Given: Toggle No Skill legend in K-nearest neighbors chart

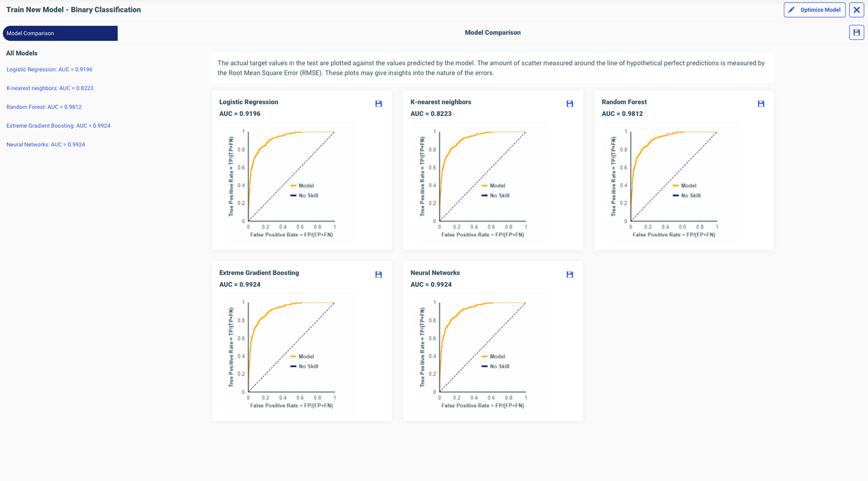Looking at the screenshot, I should [x=495, y=195].
